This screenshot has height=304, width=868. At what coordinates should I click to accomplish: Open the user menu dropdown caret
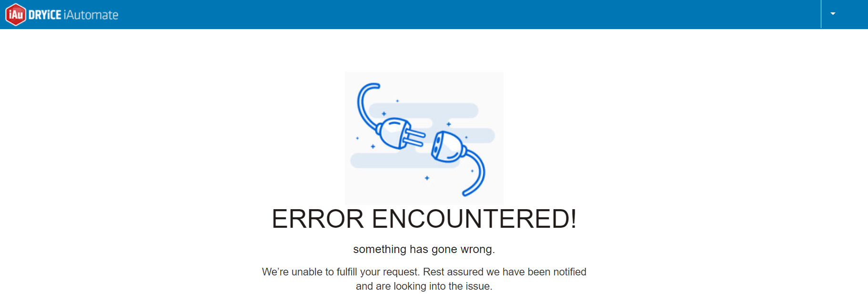[833, 14]
